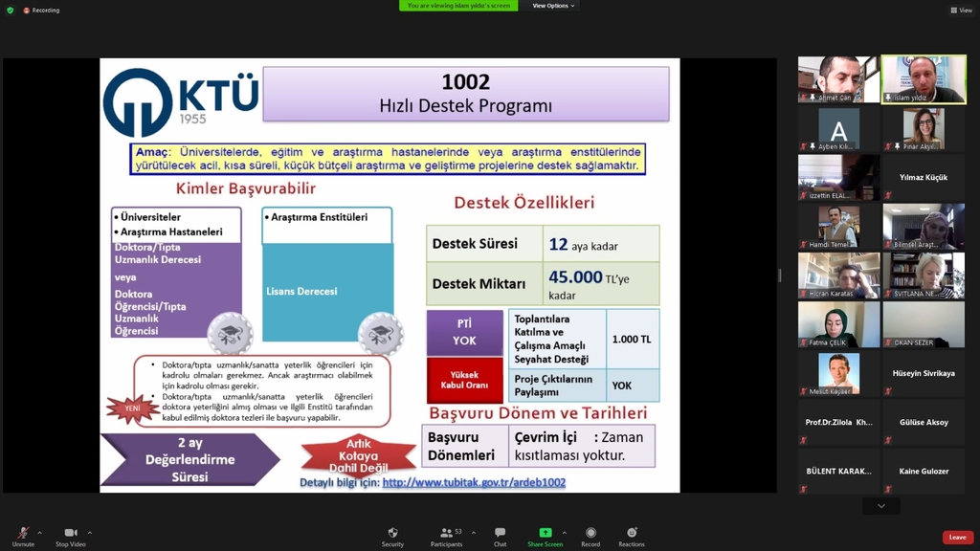
Task: Select Hicran Karataş's video thumbnail
Action: (x=838, y=275)
